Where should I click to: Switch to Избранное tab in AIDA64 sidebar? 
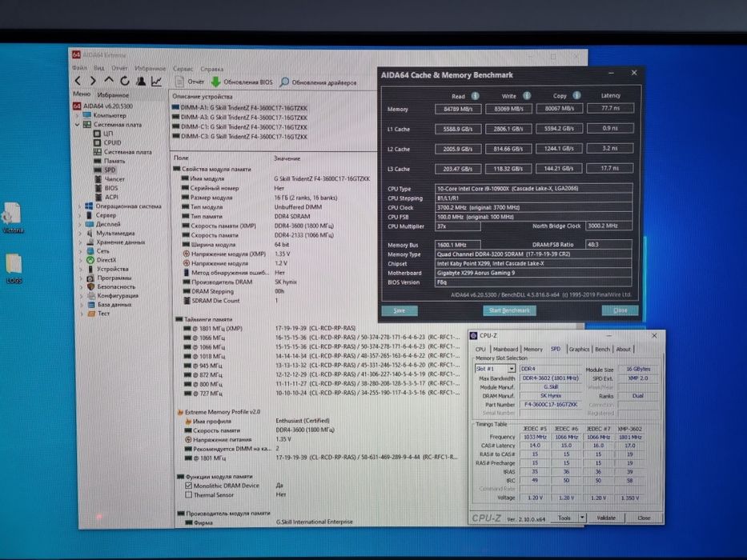[113, 94]
